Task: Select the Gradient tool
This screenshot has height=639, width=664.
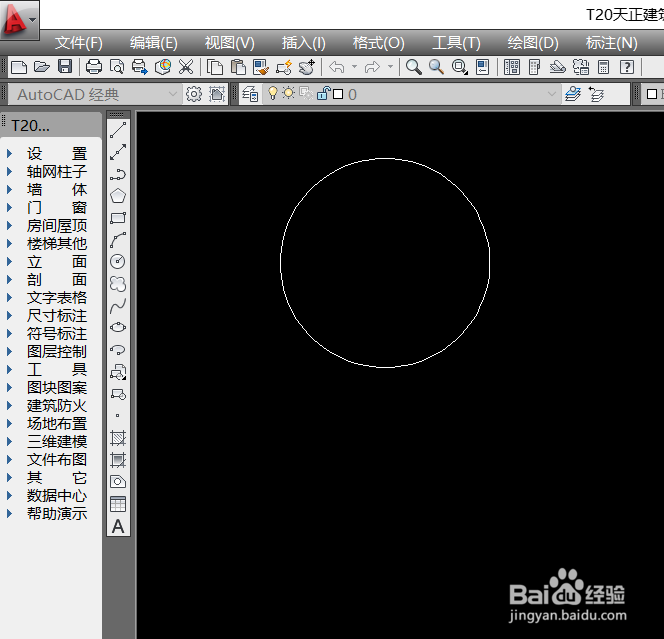Action: [118, 460]
